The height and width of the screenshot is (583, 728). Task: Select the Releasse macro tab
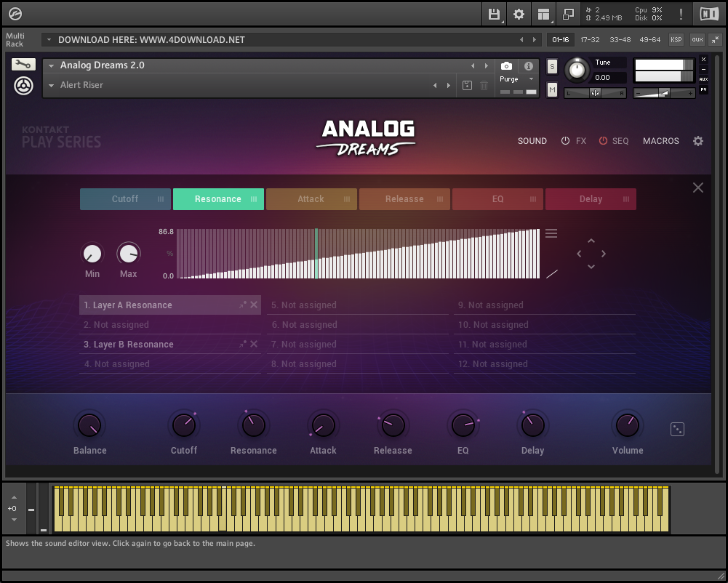tap(404, 199)
